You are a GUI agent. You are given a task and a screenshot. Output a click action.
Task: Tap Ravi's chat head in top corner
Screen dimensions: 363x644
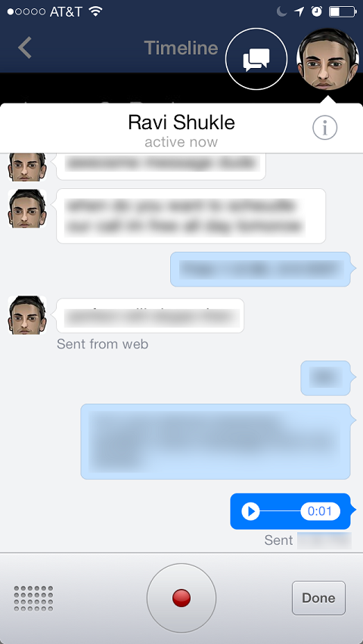327,59
